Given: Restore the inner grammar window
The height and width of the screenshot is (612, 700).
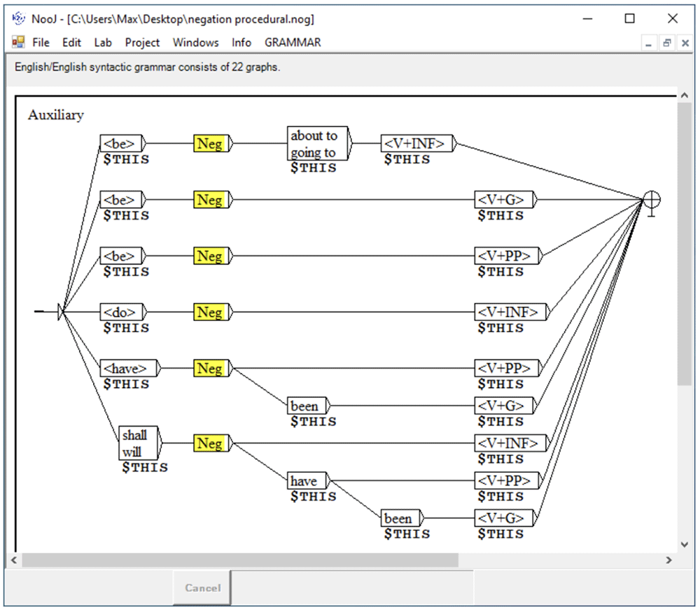Looking at the screenshot, I should (x=667, y=43).
